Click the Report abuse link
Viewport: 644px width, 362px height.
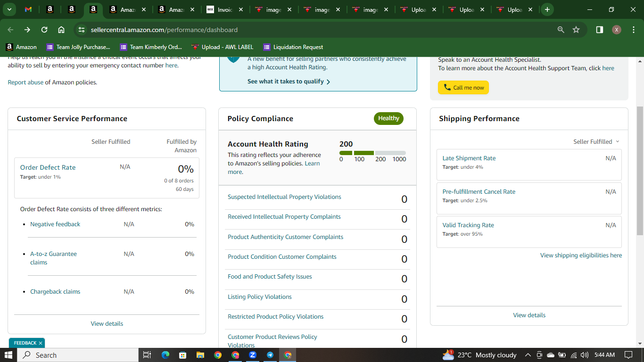[x=25, y=82]
